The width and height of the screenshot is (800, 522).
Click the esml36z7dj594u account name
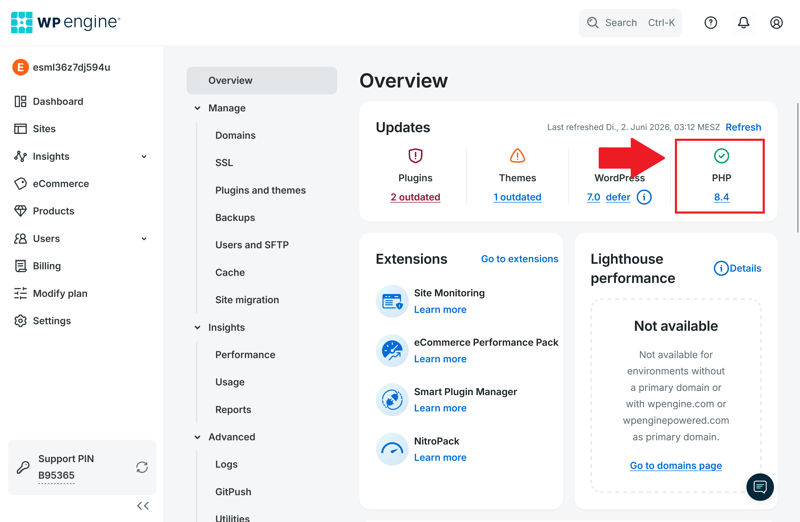click(71, 67)
